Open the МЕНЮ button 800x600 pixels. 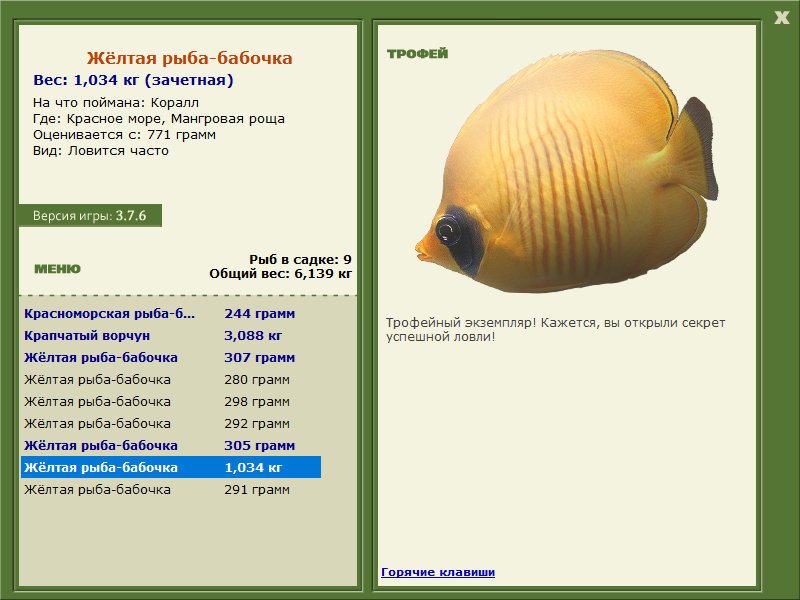[x=57, y=269]
